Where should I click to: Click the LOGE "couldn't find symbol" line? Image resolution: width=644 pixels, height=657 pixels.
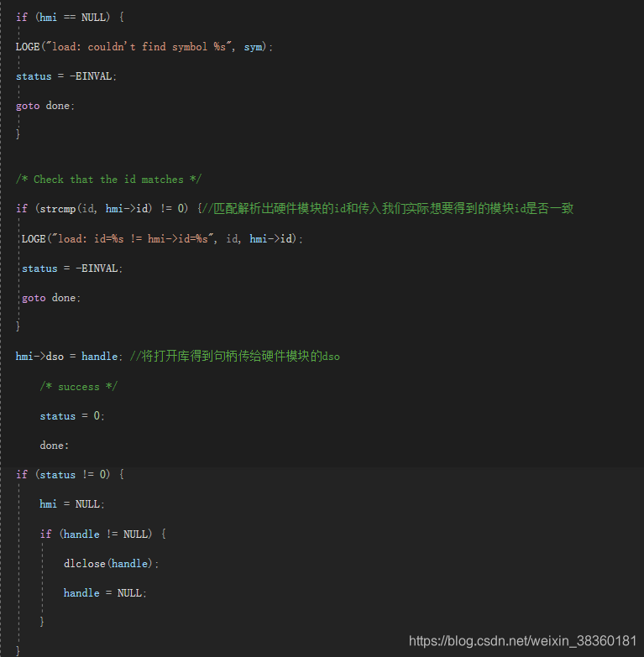[144, 47]
